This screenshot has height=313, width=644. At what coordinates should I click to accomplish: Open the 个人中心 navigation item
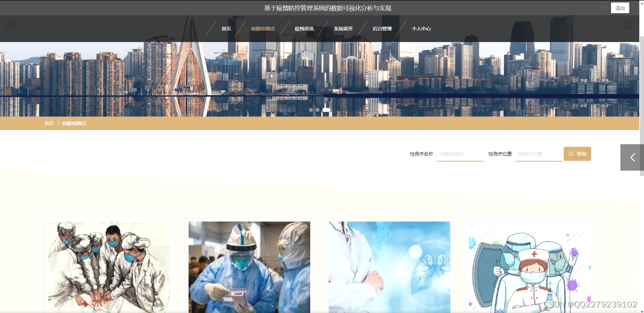pyautogui.click(x=421, y=28)
